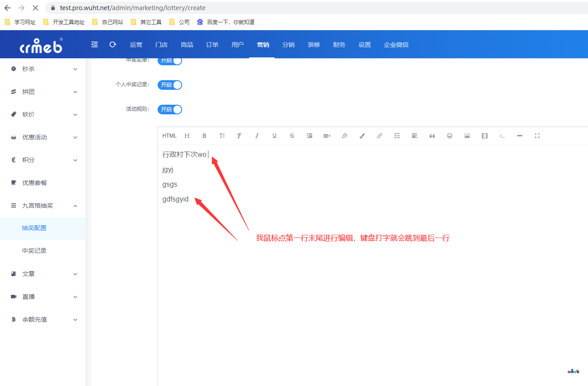Toggle the 活动规则 switch

click(170, 110)
